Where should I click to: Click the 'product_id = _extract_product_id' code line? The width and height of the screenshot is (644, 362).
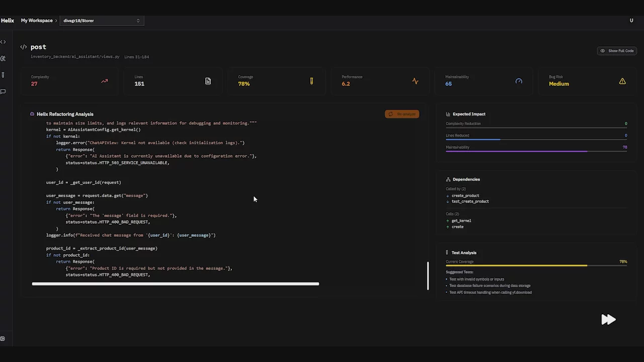[102, 248]
